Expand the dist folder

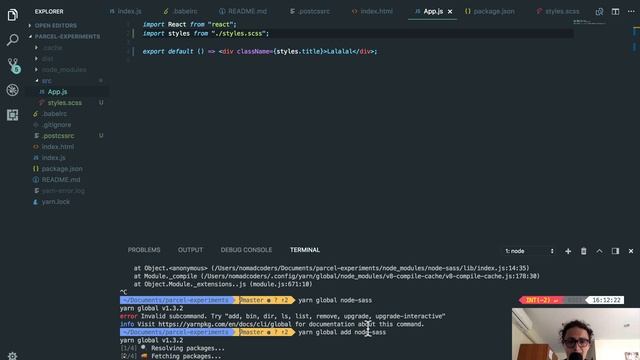click(x=47, y=59)
